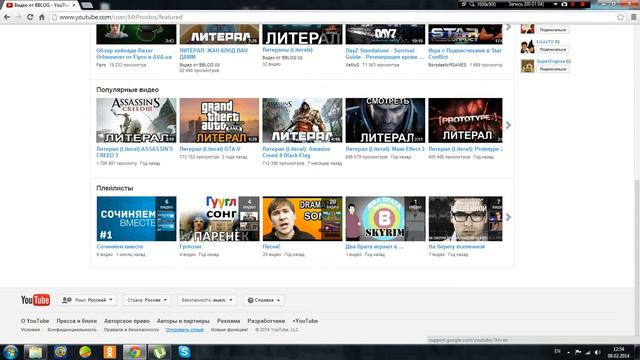640x360 pixels.
Task: Open 'Литерал (Literal) ASSASSIN'S CREED 3' title link
Action: [135, 152]
